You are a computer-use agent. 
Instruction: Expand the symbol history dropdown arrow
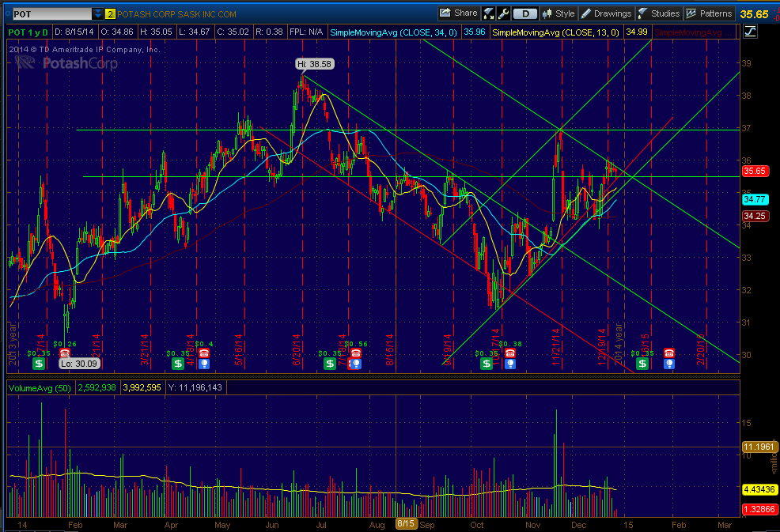click(x=98, y=14)
